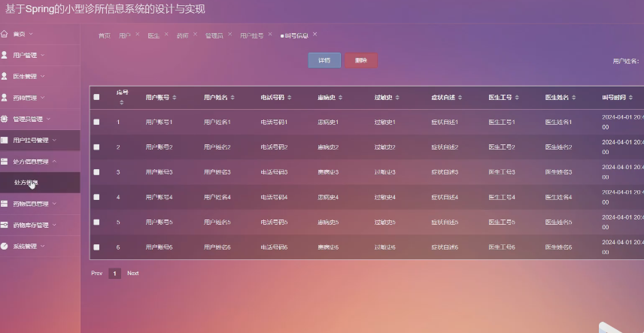Click the 过敏史1 cell
Screen dimensions: 644x333
click(385, 122)
